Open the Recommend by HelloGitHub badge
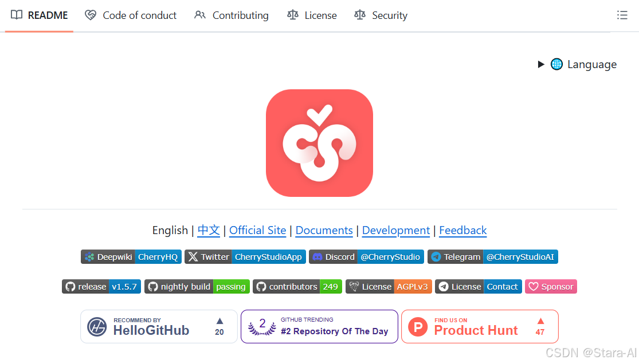 pos(159,327)
